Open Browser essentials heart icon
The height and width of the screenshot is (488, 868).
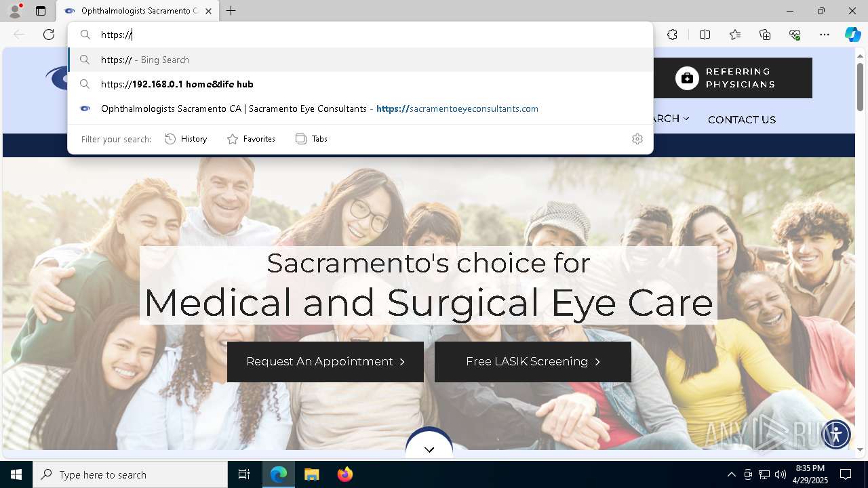tap(795, 35)
